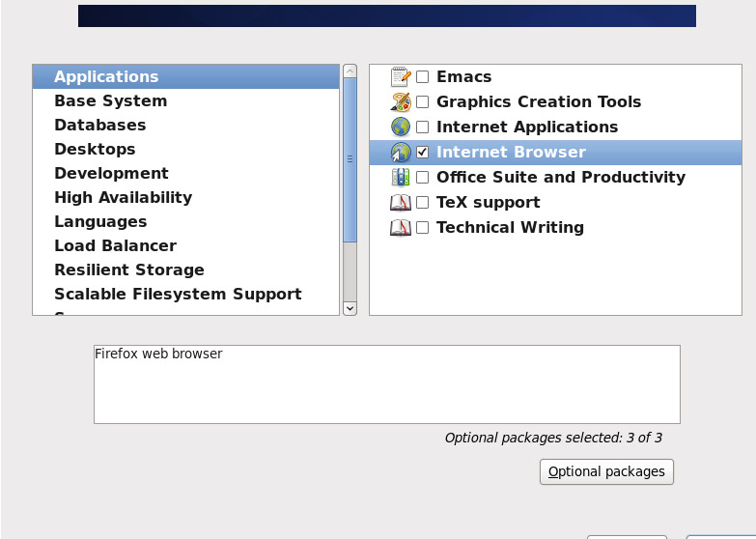This screenshot has height=539, width=756.
Task: Click the category list scroll-down arrow
Action: click(350, 308)
